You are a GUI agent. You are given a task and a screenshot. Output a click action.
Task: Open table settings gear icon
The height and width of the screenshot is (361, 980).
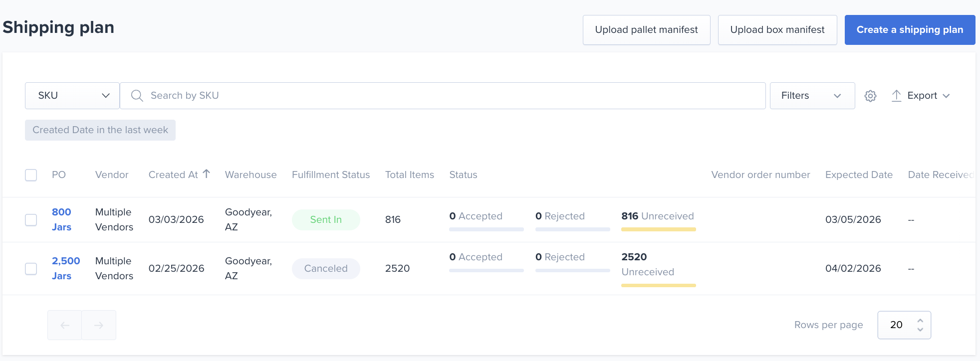(870, 96)
